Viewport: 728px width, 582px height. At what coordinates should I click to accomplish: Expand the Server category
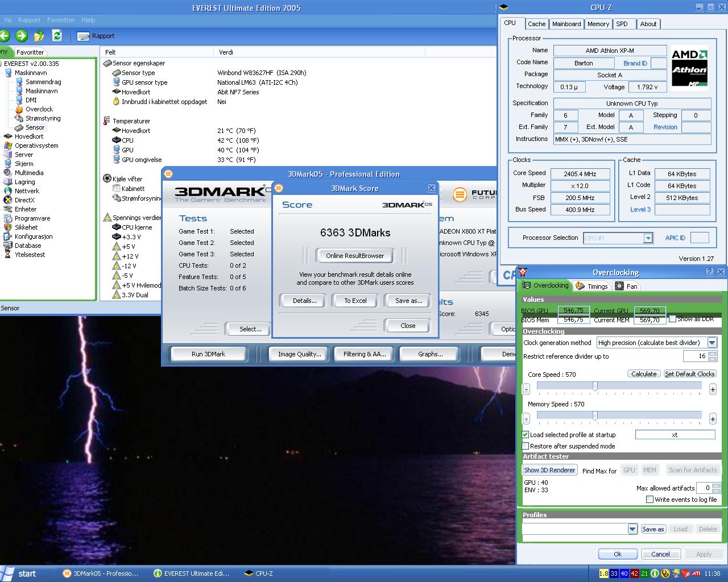pyautogui.click(x=24, y=155)
